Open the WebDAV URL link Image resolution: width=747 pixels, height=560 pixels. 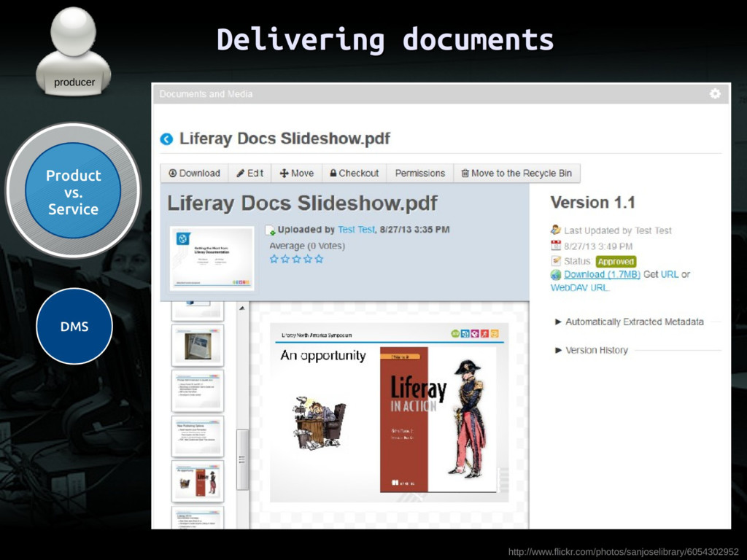coord(579,287)
